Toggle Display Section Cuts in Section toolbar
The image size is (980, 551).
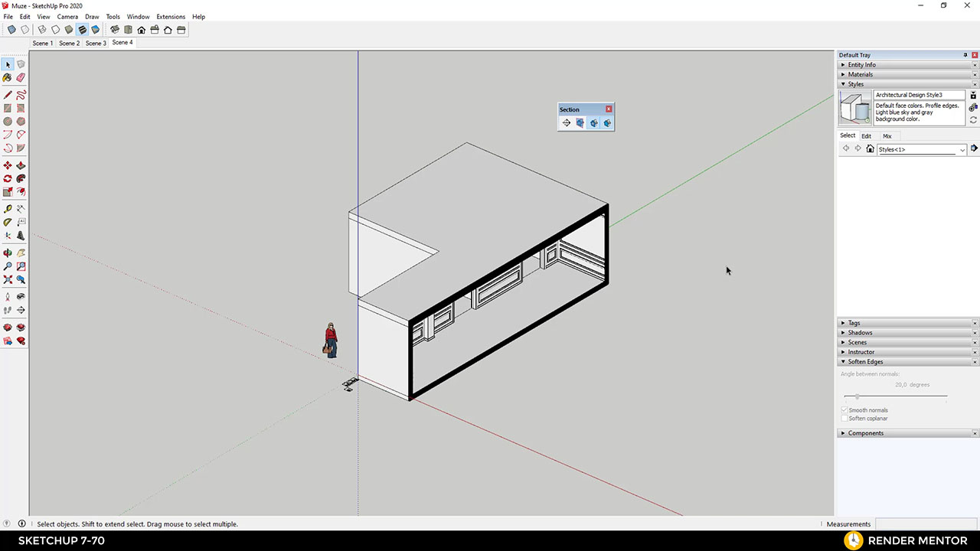pyautogui.click(x=593, y=122)
